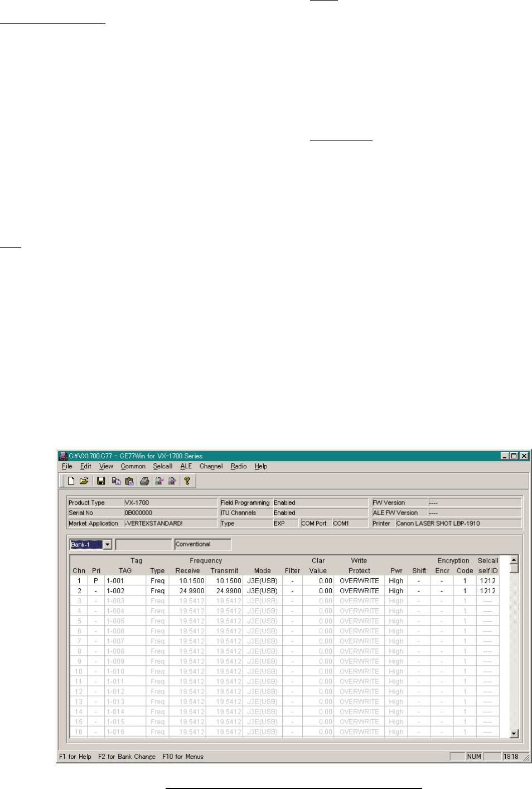Select the TAG cell 1-002
The width and height of the screenshot is (532, 789).
[x=125, y=591]
